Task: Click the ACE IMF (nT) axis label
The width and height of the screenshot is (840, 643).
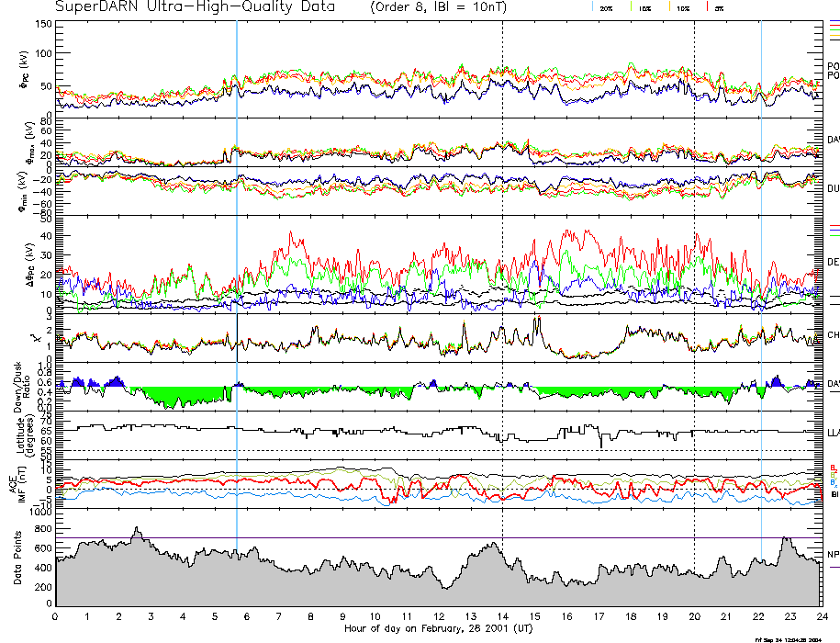Action: [x=18, y=482]
